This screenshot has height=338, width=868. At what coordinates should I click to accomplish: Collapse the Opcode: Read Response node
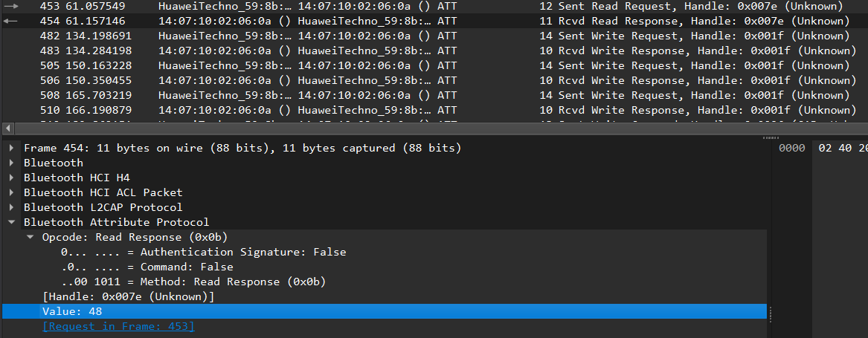point(30,237)
